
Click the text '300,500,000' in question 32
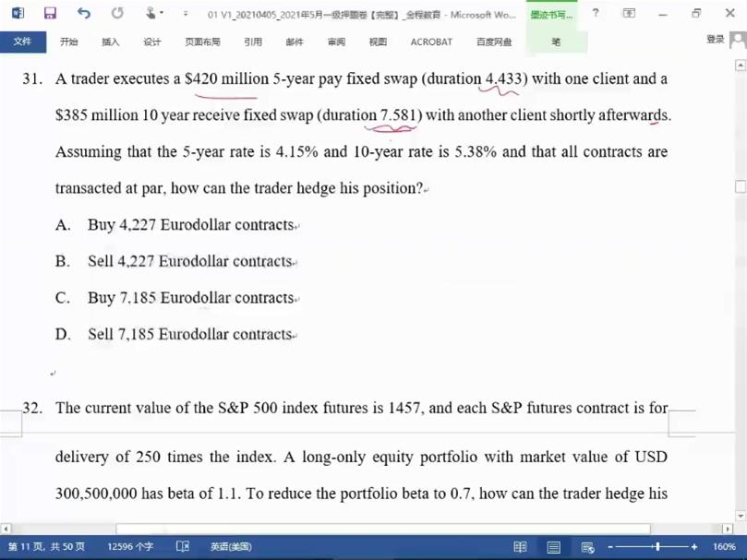(x=96, y=494)
